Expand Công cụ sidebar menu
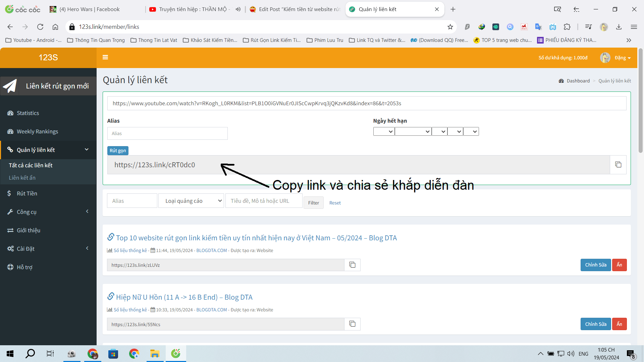The height and width of the screenshot is (362, 644). 48,212
